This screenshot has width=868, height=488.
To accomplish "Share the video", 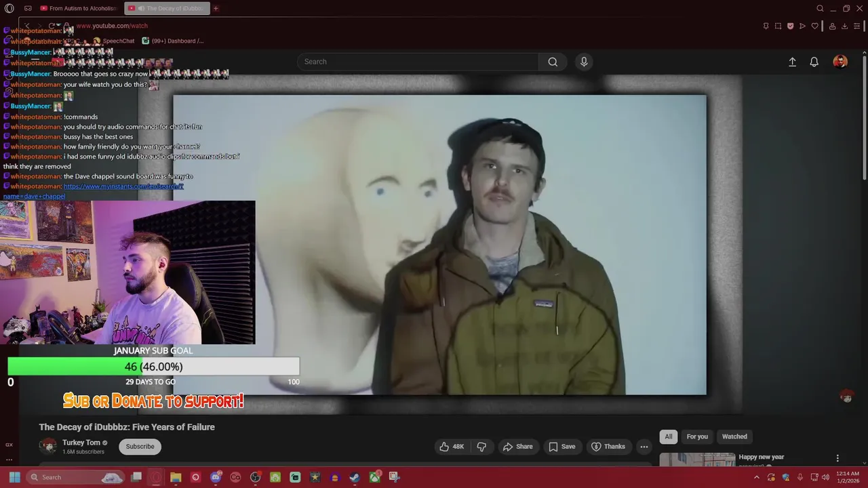I will click(517, 447).
